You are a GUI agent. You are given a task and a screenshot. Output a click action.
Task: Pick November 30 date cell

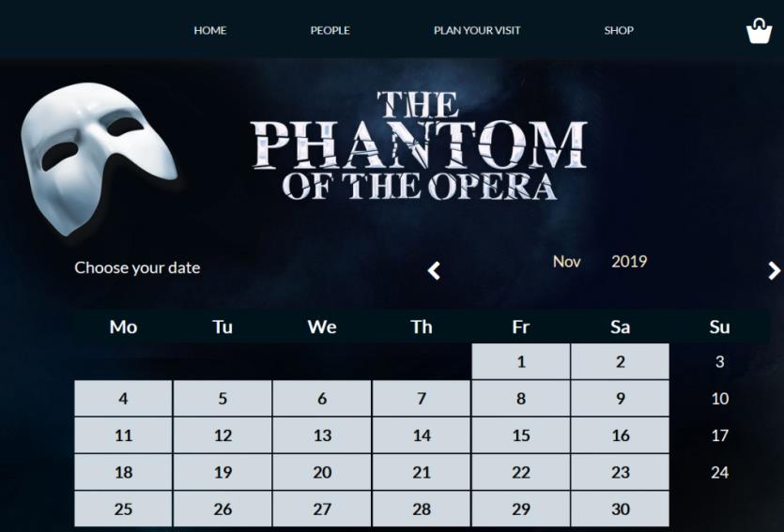[x=620, y=509]
